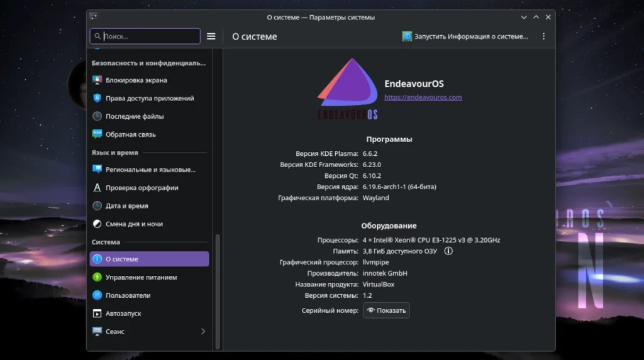
Task: Open the three-dot overflow menu
Action: 543,36
